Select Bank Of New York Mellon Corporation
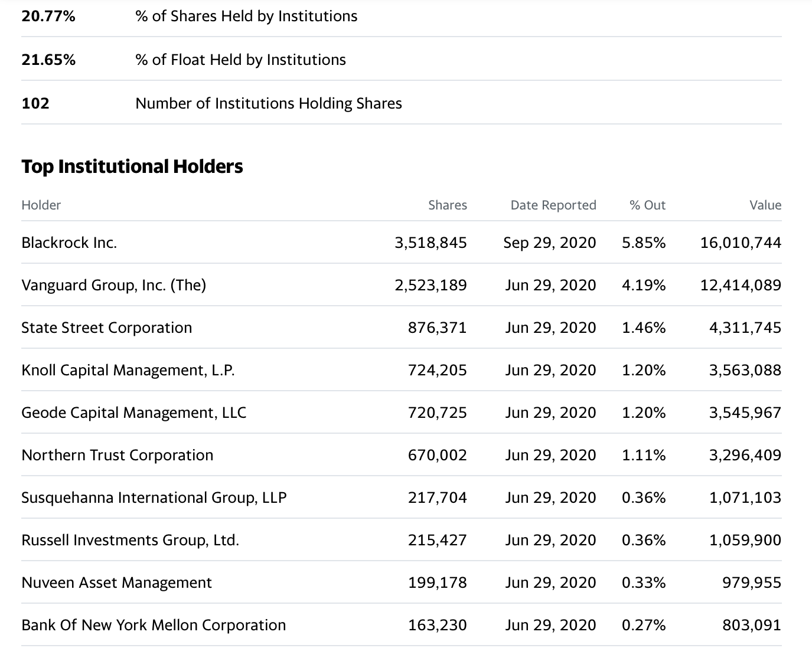The height and width of the screenshot is (671, 812). [x=154, y=625]
